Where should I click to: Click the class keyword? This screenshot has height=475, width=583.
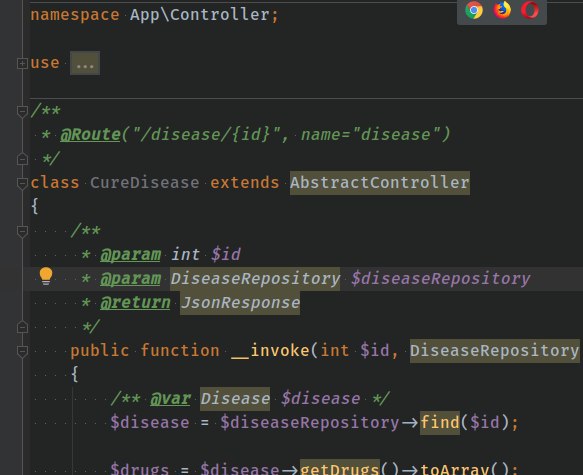click(55, 183)
